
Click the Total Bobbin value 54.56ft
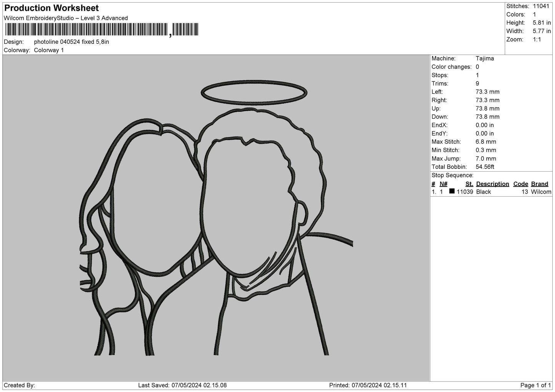(x=485, y=167)
